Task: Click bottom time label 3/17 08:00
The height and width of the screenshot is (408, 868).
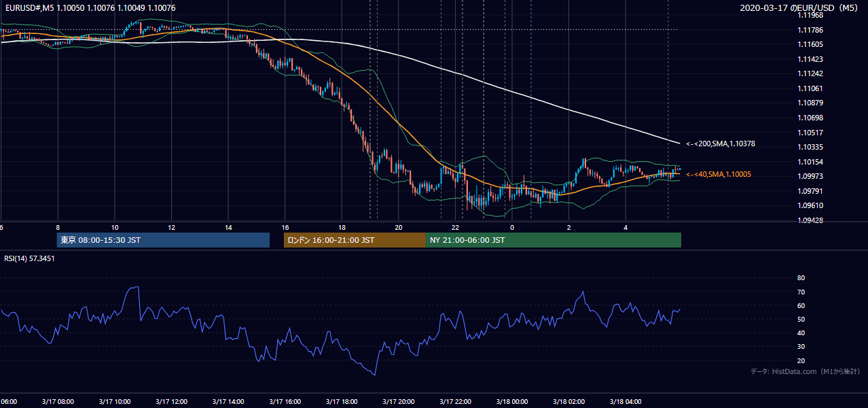Action: (x=58, y=401)
